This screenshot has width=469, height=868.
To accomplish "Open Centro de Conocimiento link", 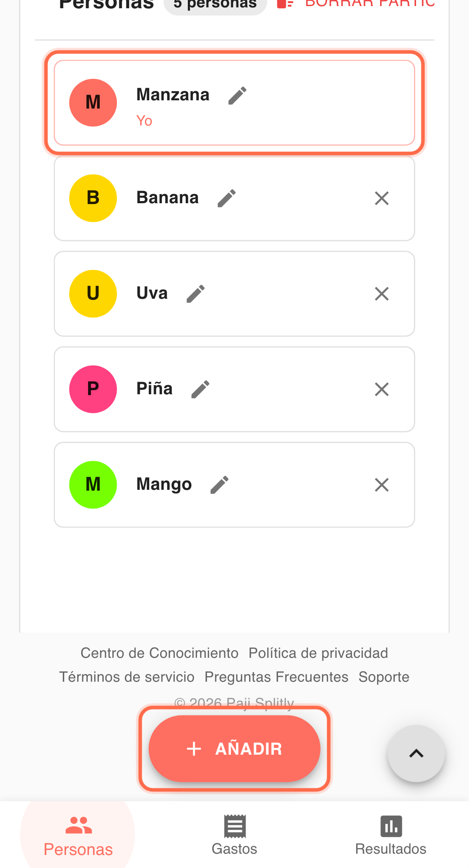I will (x=159, y=653).
